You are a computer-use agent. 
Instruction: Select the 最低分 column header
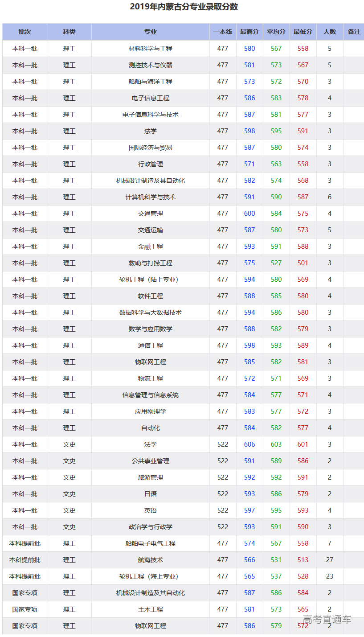coord(303,32)
